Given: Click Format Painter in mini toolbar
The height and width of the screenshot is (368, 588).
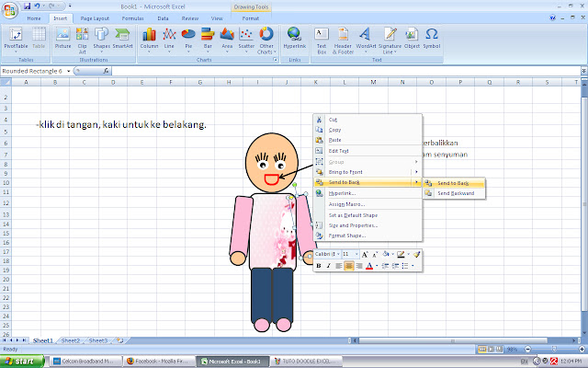Looking at the screenshot, I should click(416, 255).
